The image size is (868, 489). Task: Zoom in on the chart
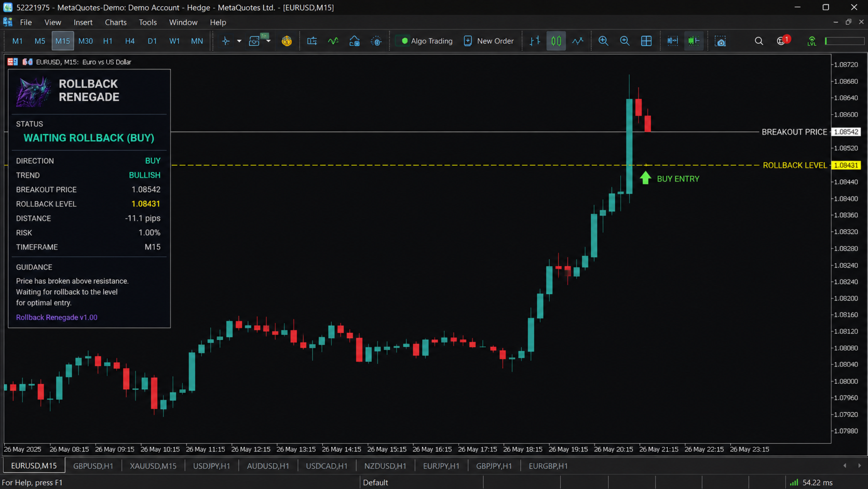pos(603,41)
